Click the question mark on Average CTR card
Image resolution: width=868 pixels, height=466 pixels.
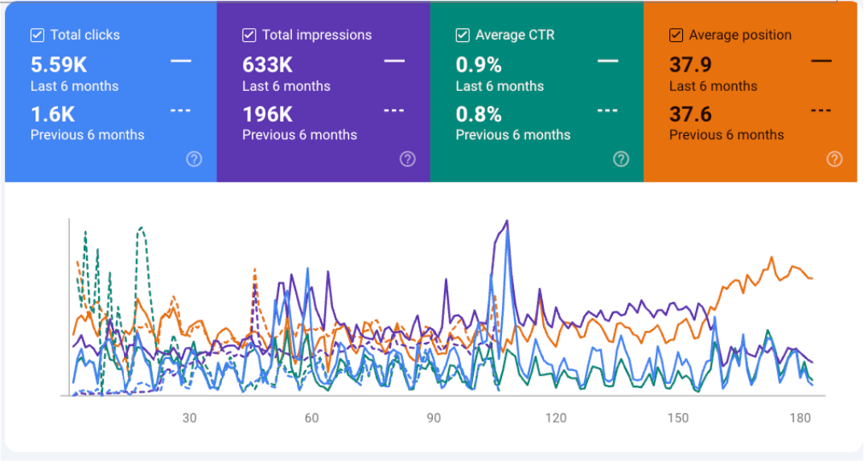click(621, 159)
